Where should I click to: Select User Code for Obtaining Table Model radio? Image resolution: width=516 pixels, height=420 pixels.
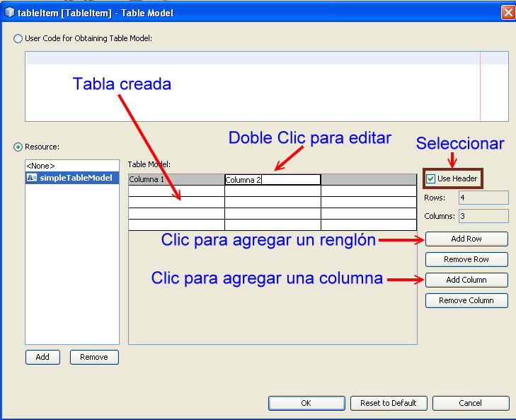point(18,38)
